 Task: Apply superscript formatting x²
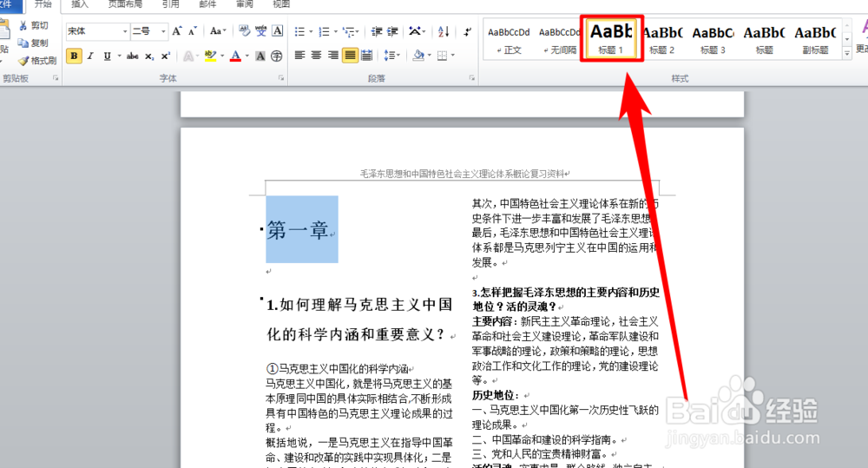point(165,56)
